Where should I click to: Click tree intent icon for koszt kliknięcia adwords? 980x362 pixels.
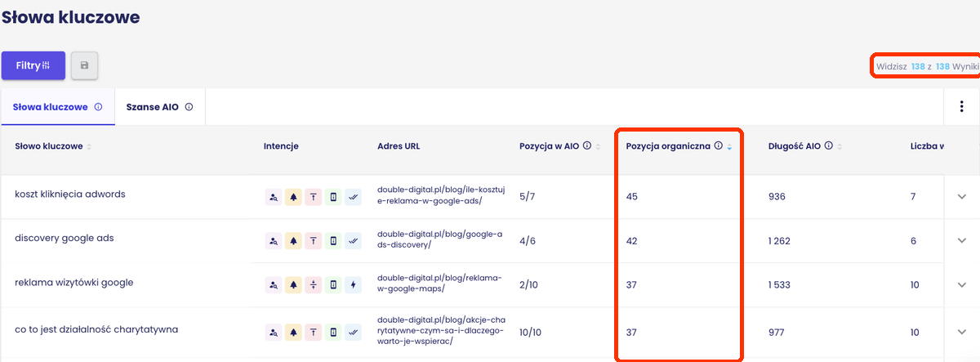coord(293,196)
